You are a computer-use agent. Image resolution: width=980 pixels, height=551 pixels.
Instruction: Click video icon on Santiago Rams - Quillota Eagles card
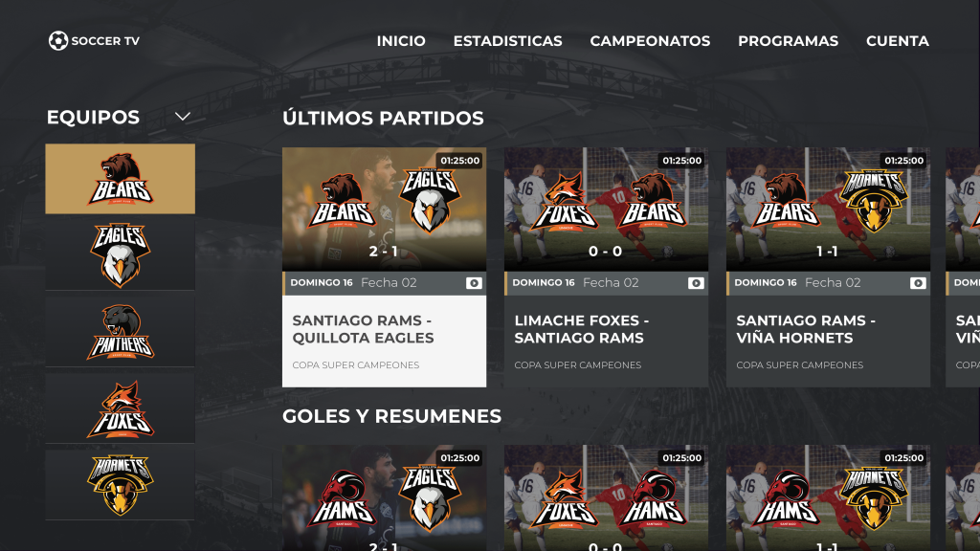tap(474, 283)
